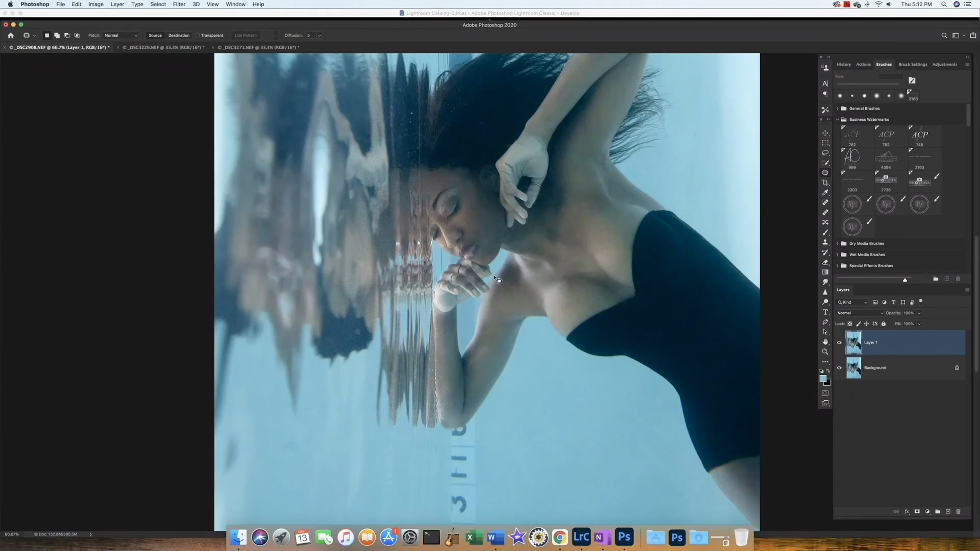Select the Eraser tool
This screenshot has height=551, width=980.
825,262
